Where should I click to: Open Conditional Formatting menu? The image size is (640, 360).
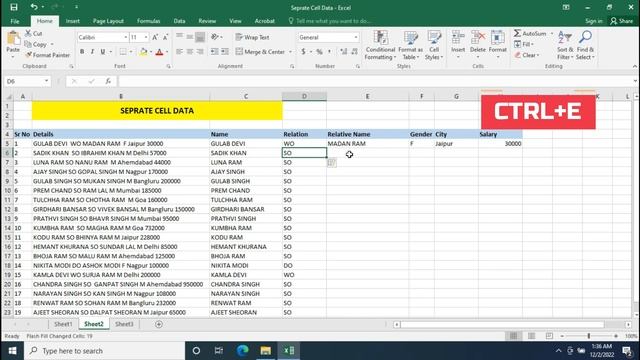380,45
